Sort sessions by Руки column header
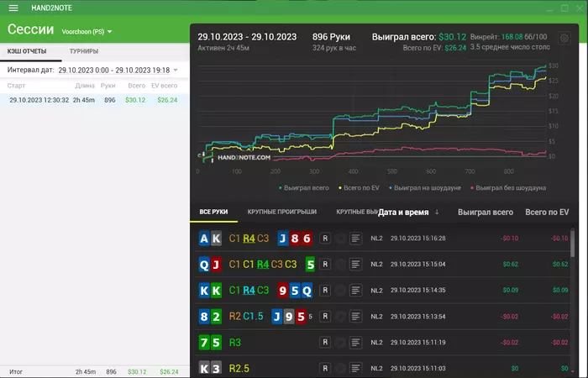 click(x=108, y=86)
